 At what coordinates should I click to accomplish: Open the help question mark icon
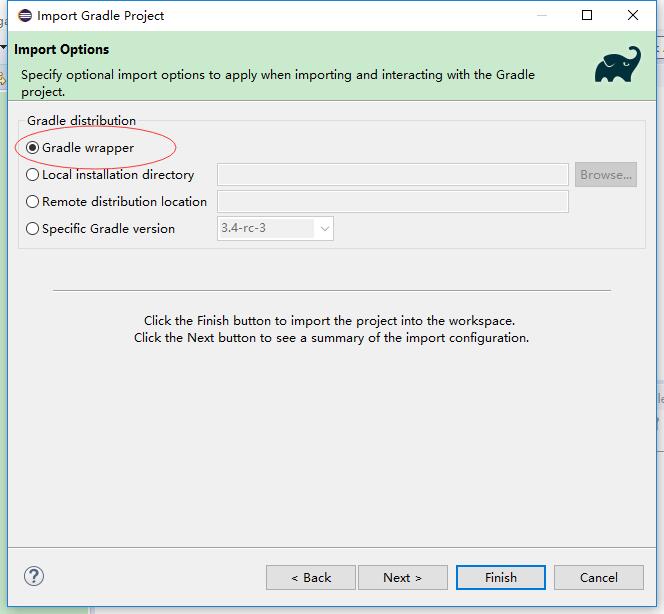(34, 576)
